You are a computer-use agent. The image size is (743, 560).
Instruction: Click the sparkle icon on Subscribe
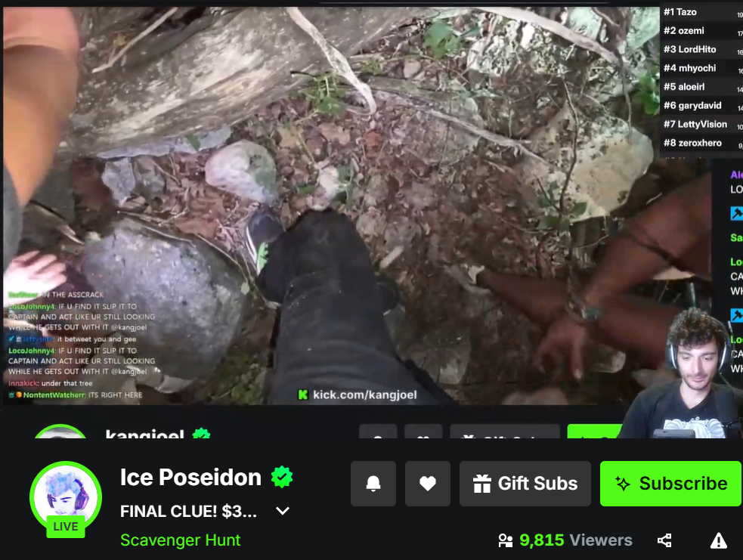pos(623,483)
